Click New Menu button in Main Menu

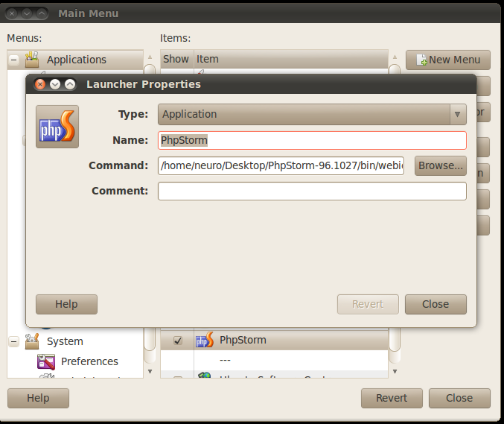[448, 60]
